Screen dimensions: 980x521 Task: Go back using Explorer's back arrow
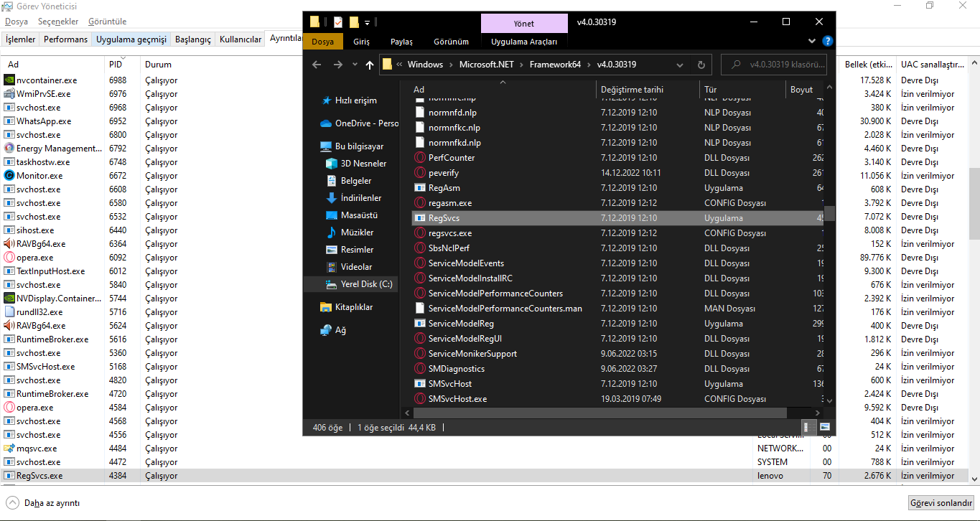[x=317, y=65]
